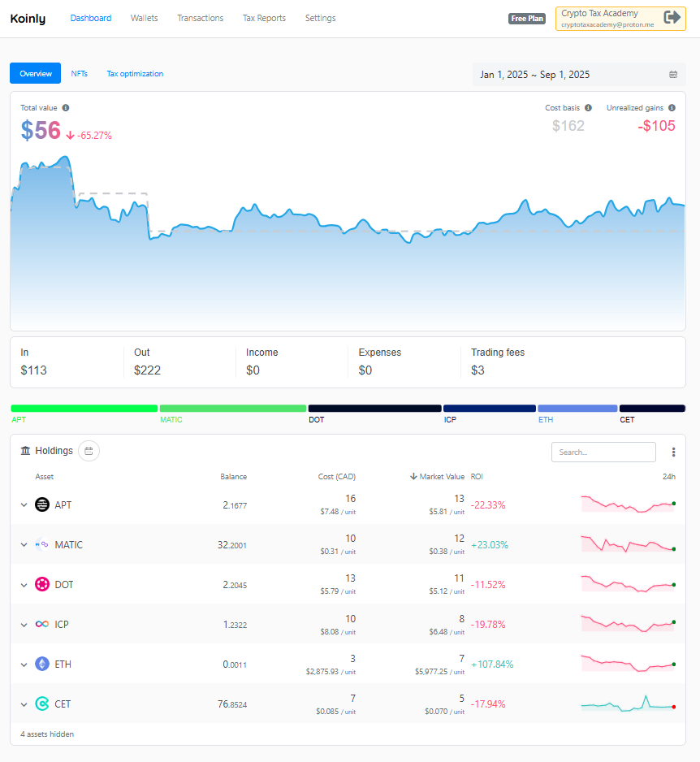The height and width of the screenshot is (762, 700).
Task: Click the Out $222 stat
Action: (147, 362)
